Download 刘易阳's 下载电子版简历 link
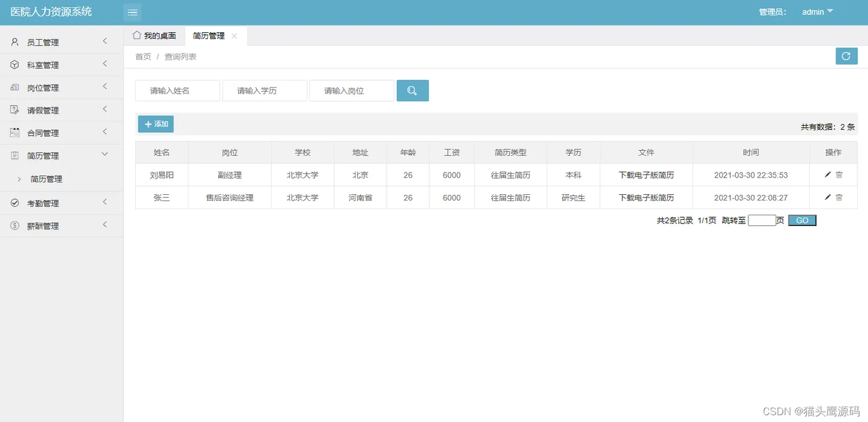Viewport: 868px width, 422px height. pos(646,175)
